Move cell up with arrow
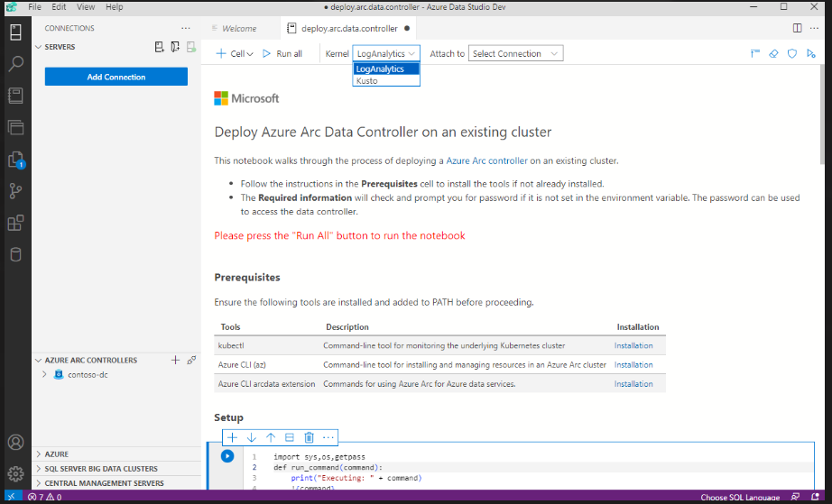832x504 pixels. click(x=271, y=438)
